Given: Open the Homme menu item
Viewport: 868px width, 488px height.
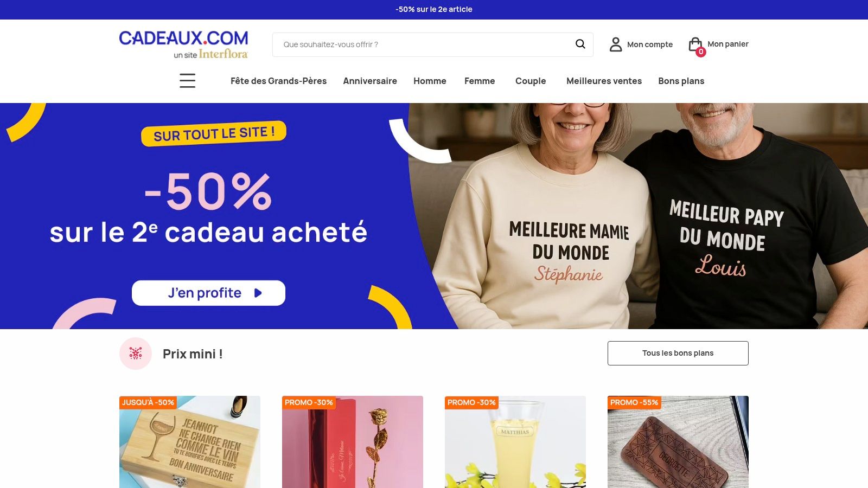Looking at the screenshot, I should 430,81.
